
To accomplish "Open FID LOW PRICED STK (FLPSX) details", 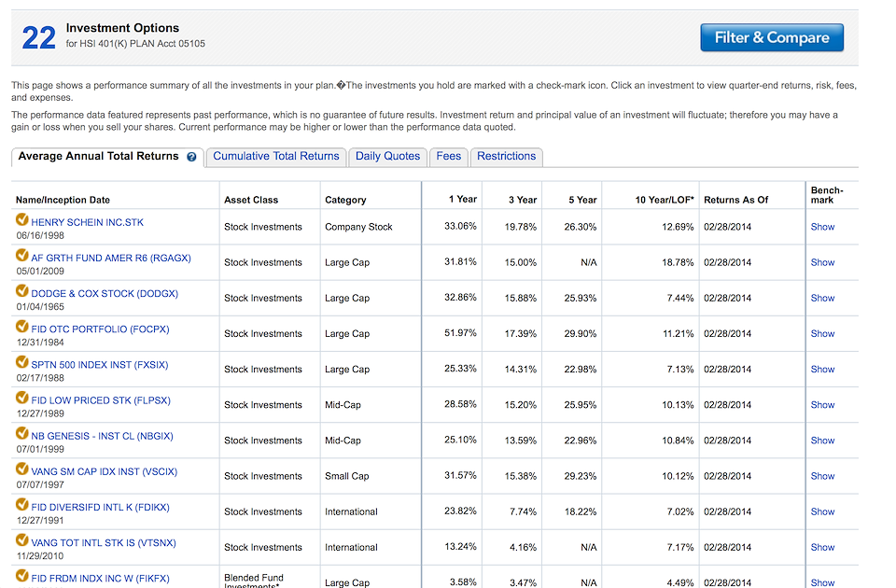I will click(x=101, y=400).
